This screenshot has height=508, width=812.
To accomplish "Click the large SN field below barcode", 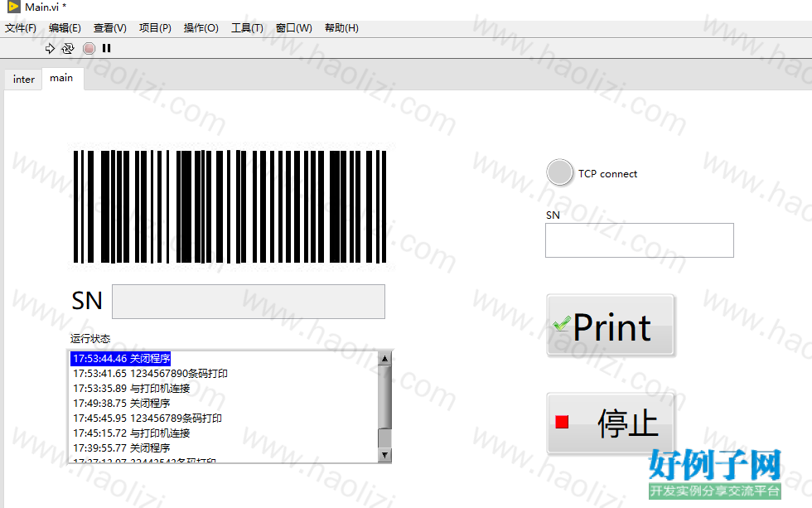I will pos(249,302).
